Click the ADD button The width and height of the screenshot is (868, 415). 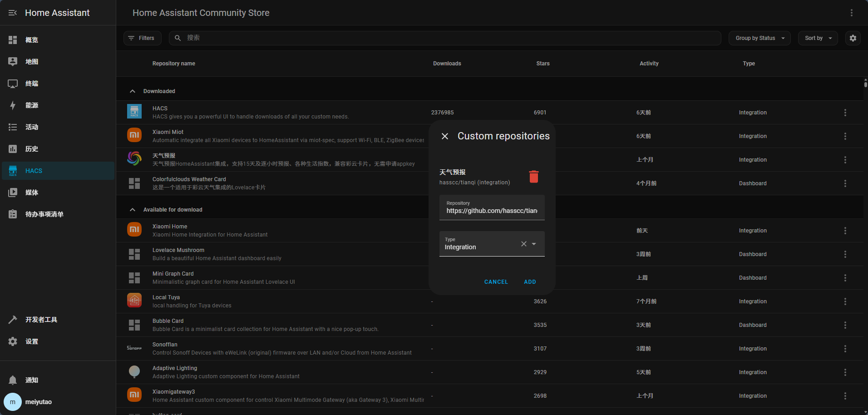(529, 282)
